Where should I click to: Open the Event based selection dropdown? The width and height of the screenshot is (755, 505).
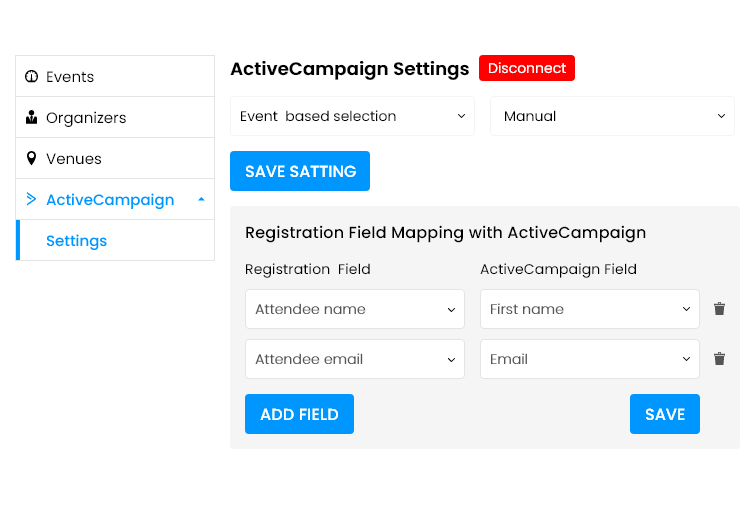(352, 116)
